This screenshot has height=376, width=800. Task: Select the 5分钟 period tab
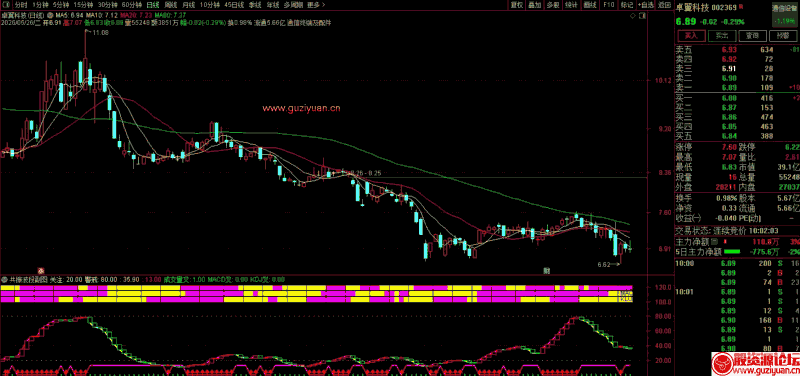(61, 5)
